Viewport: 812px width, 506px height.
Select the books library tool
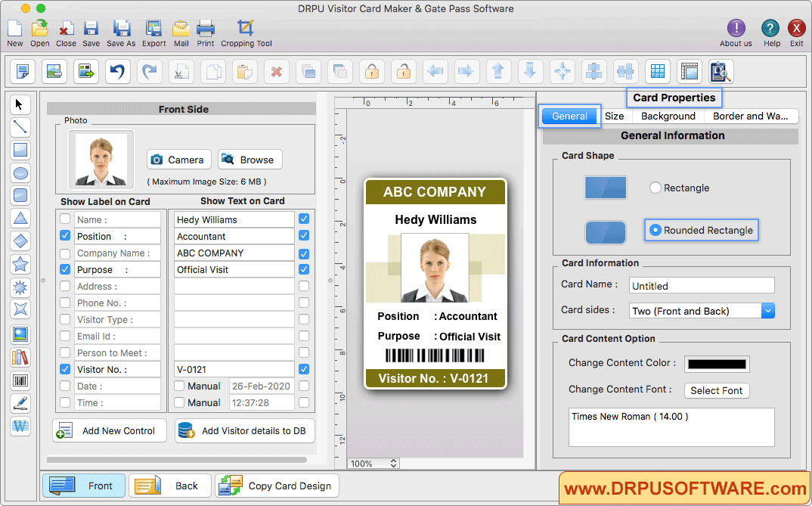tap(20, 357)
